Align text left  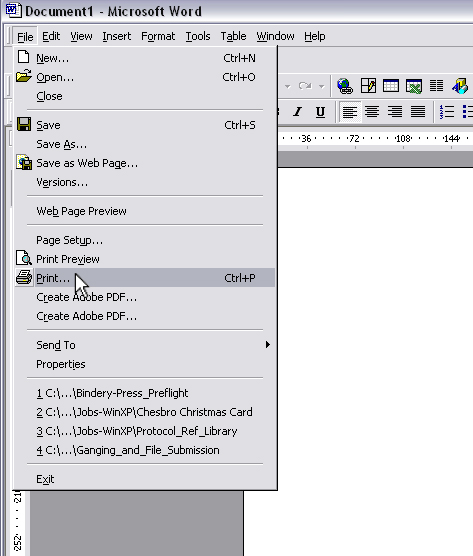click(350, 112)
